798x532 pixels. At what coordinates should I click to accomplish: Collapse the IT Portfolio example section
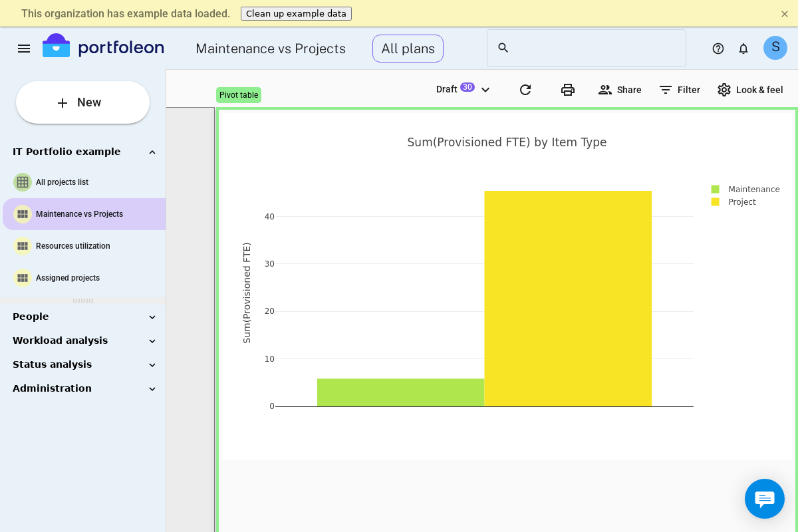(x=152, y=152)
